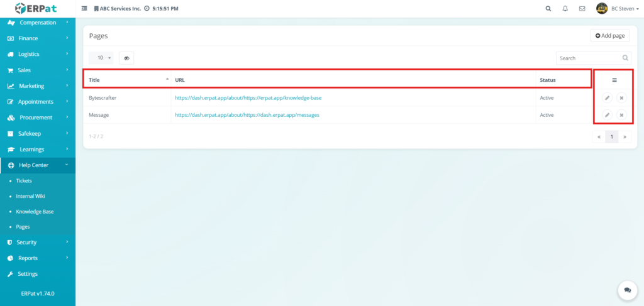Edit the Bytescrafter page entry

coord(607,98)
